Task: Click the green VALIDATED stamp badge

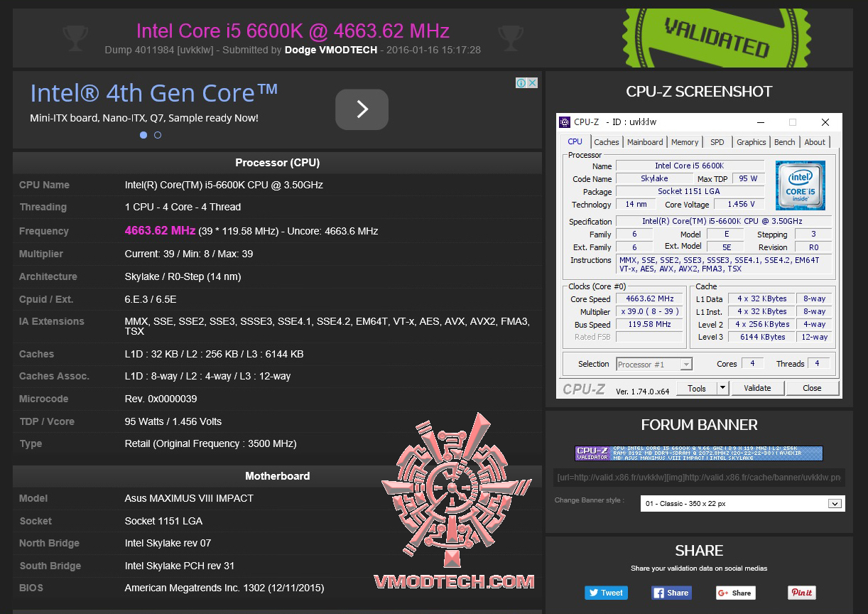Action: point(716,38)
